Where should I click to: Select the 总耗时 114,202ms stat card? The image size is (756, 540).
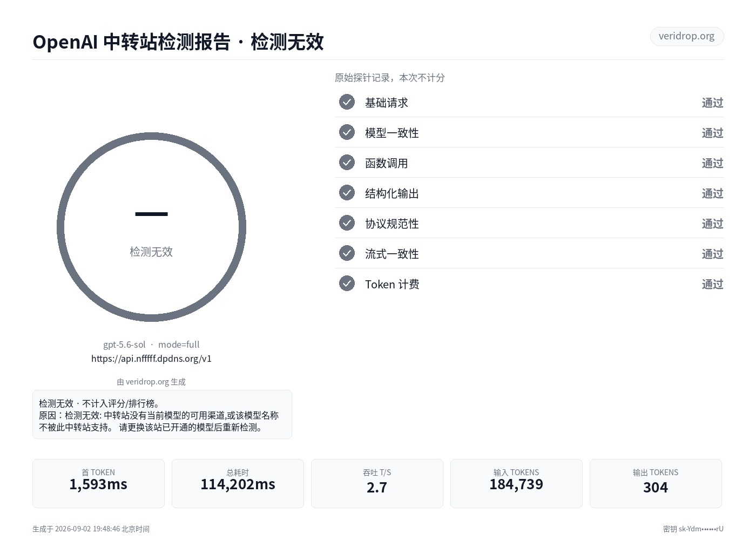tap(238, 483)
